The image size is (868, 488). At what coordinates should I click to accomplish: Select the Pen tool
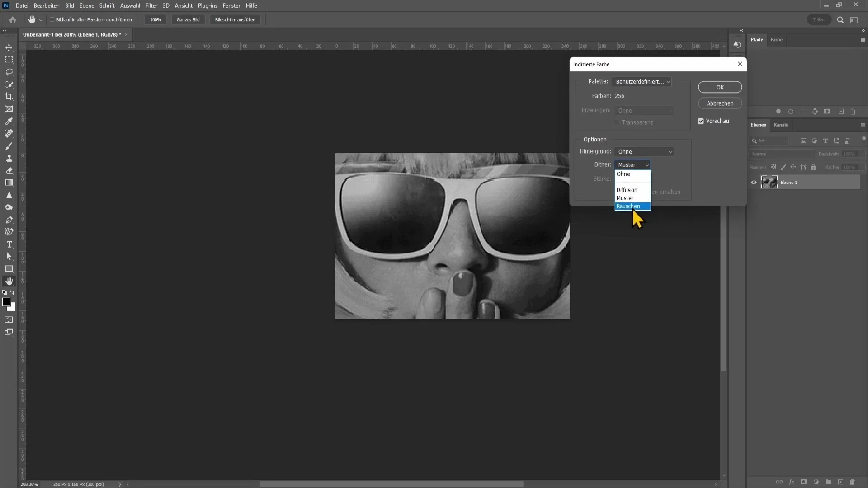[x=9, y=220]
